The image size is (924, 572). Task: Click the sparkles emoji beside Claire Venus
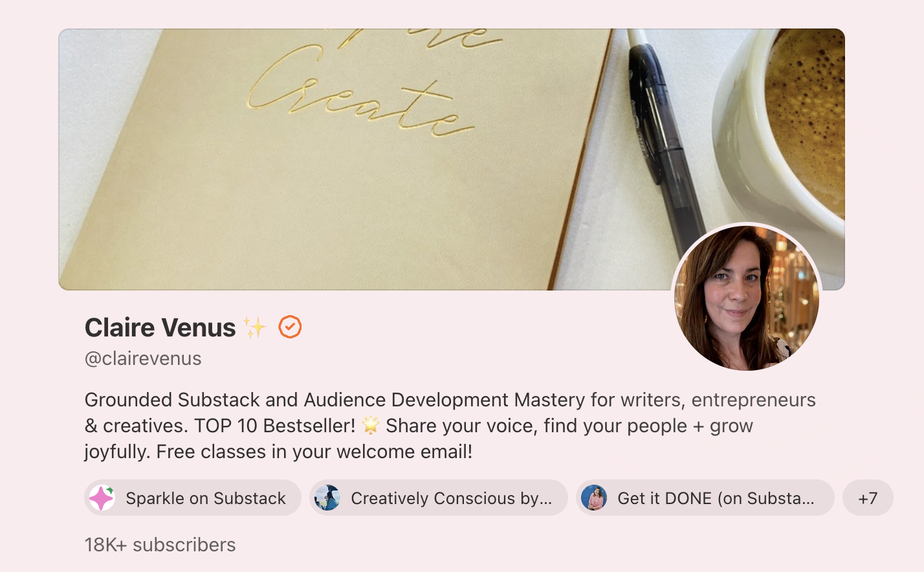click(254, 327)
